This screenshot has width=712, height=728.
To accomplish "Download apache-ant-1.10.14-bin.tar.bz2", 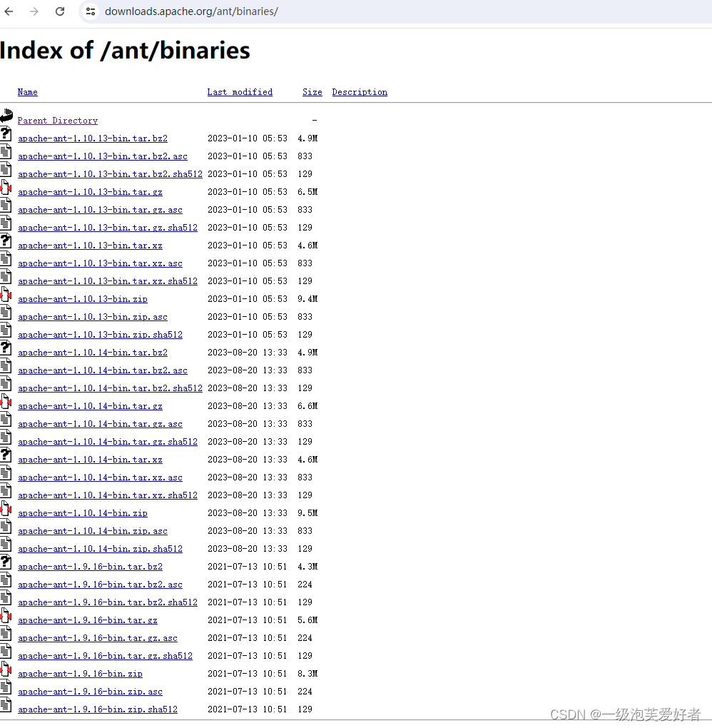I will (93, 353).
